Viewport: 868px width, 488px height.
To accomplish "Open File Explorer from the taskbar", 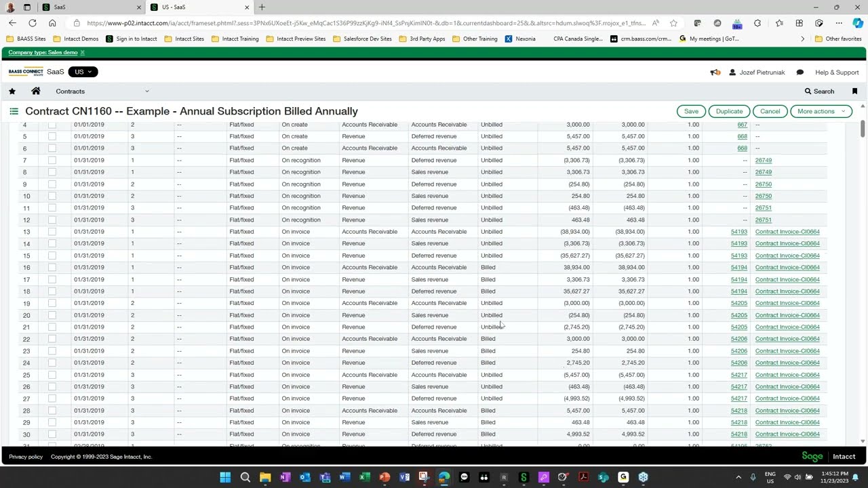I will point(265,477).
